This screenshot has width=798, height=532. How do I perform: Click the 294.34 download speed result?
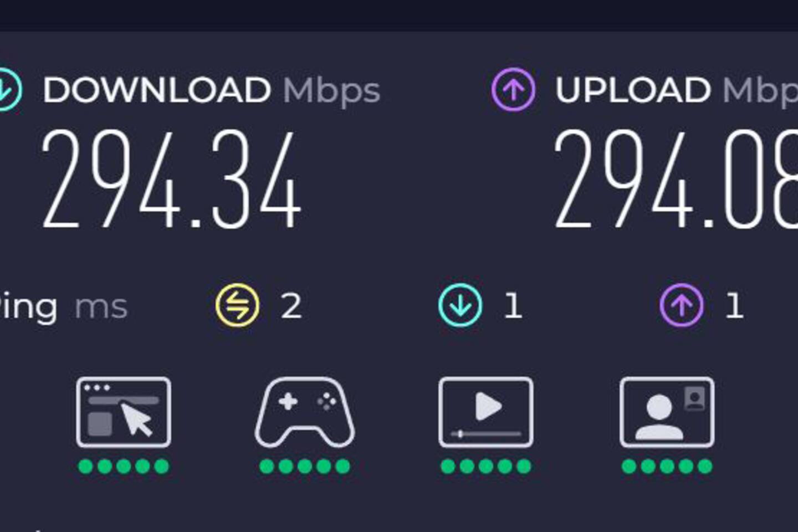[172, 179]
